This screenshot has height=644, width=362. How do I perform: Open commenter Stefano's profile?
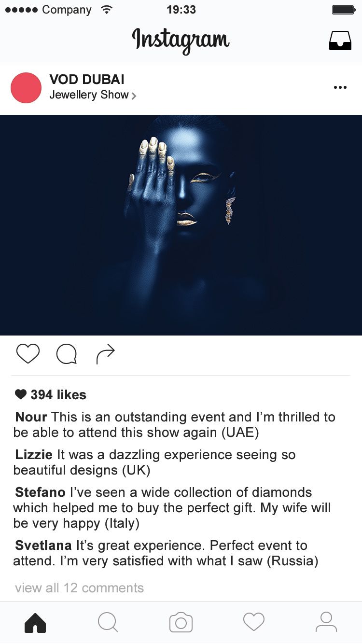coord(41,492)
